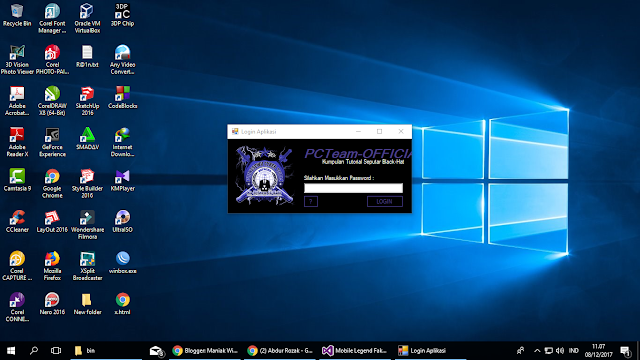Select XSplit Broadcaster desktop icon

(x=87, y=266)
